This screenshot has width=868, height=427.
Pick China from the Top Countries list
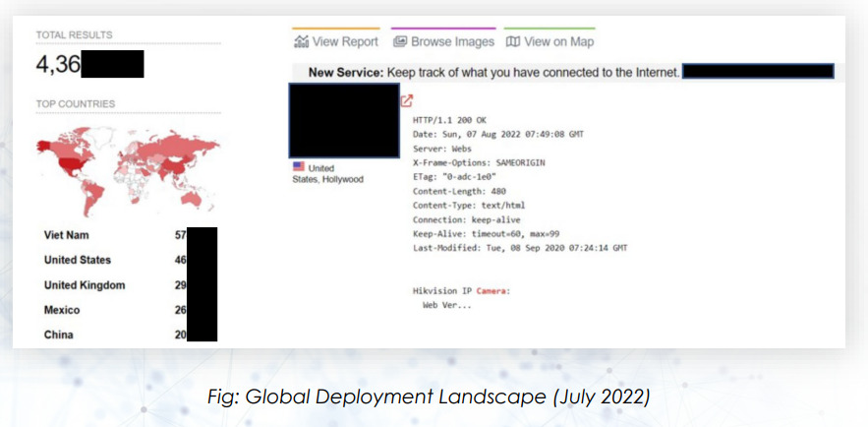click(60, 335)
